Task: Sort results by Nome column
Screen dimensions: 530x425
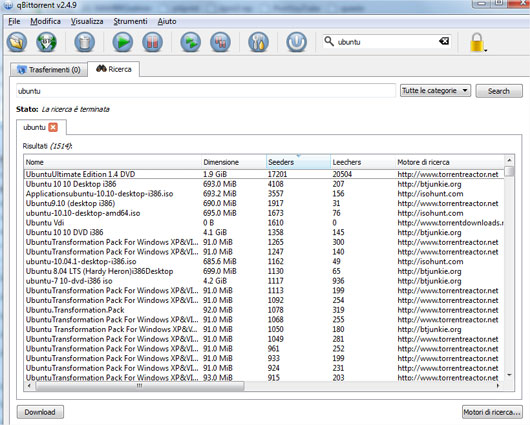Action: [x=113, y=162]
